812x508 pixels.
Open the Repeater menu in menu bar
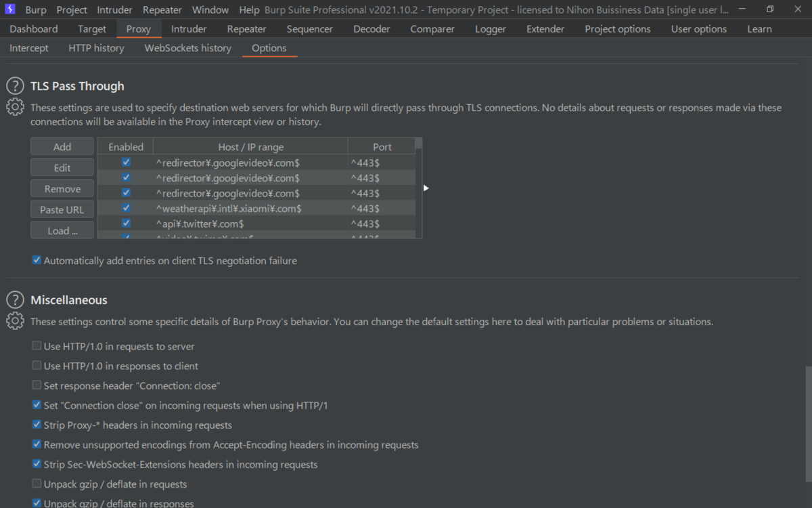pos(162,10)
